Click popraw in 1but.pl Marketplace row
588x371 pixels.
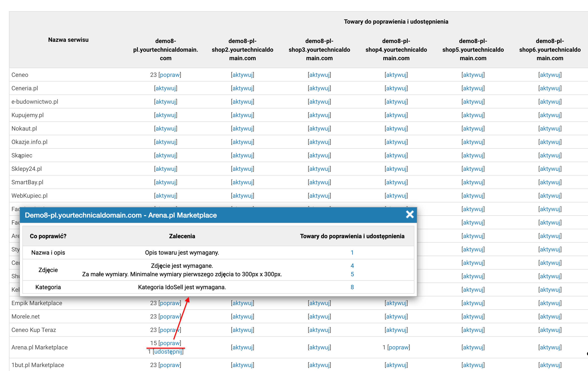pyautogui.click(x=170, y=365)
